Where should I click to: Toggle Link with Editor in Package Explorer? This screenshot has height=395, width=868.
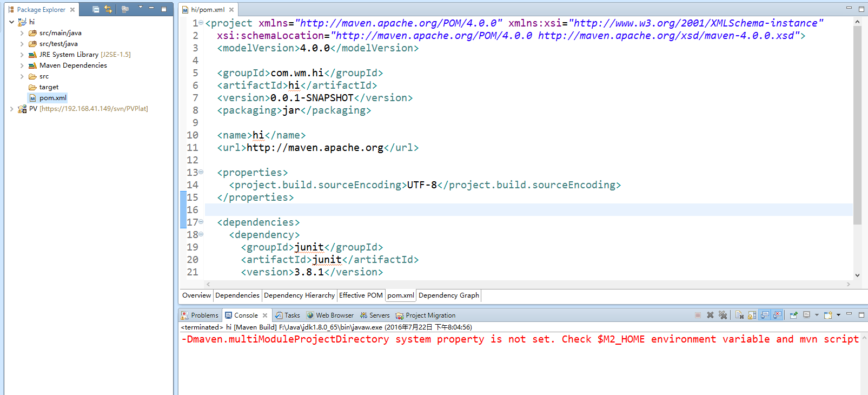[108, 9]
